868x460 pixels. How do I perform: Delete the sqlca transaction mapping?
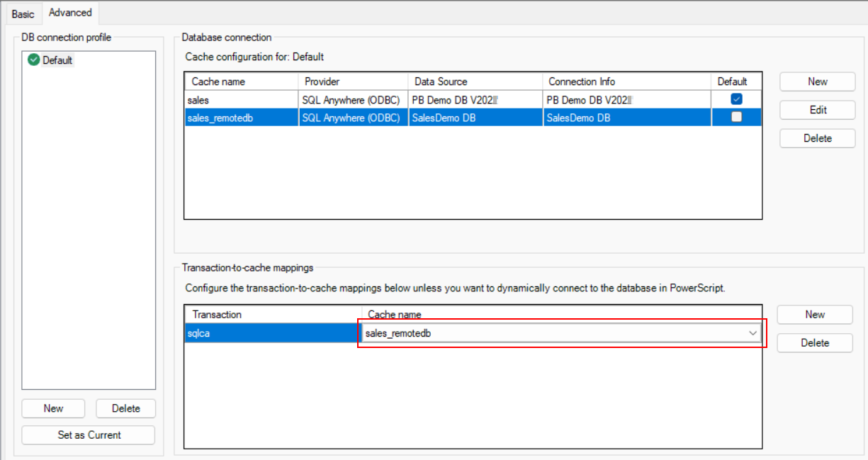(x=814, y=343)
